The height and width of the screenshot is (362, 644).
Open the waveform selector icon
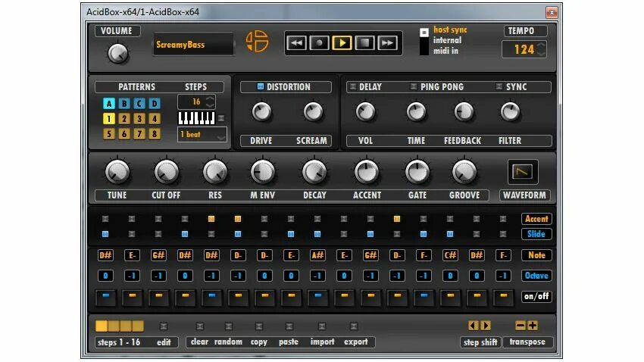click(x=523, y=172)
